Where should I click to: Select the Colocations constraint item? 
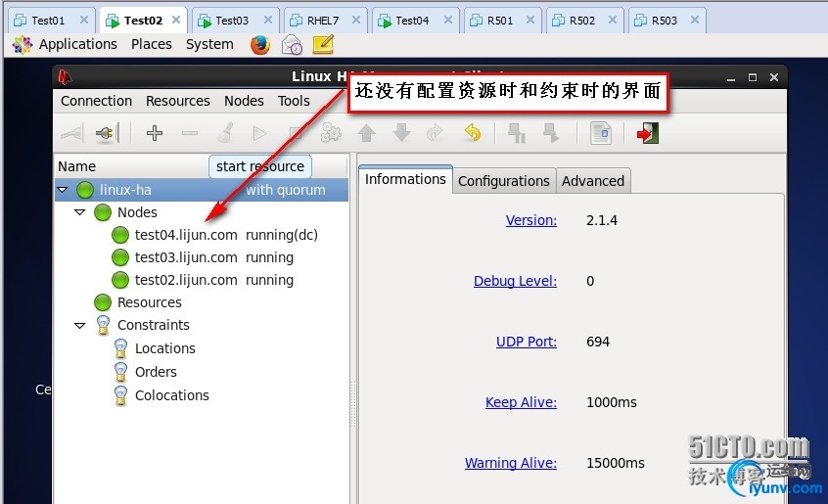(x=172, y=395)
